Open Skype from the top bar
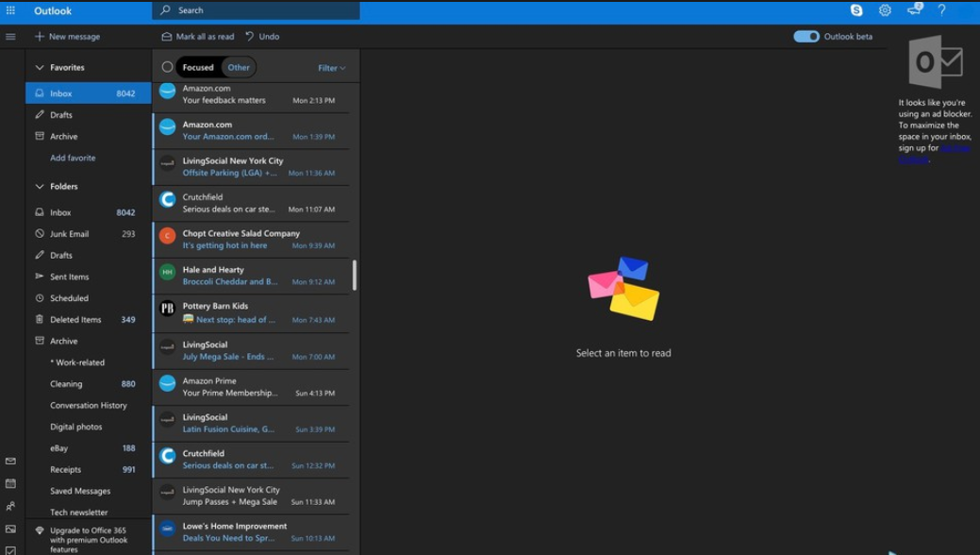This screenshot has width=980, height=555. 856,10
